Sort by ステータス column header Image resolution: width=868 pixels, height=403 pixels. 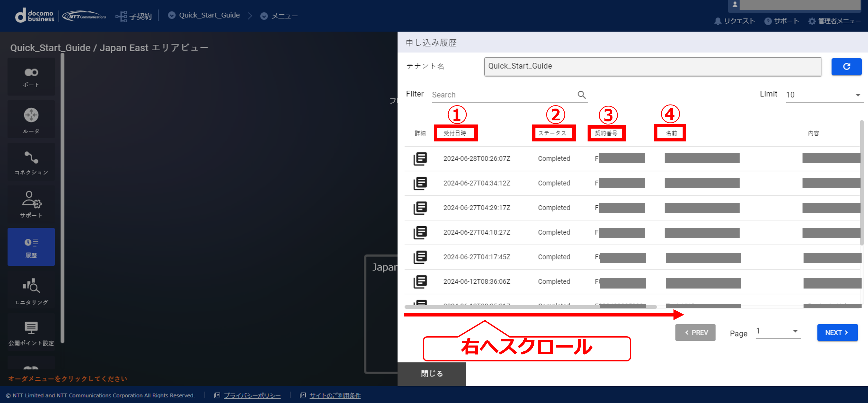point(552,133)
